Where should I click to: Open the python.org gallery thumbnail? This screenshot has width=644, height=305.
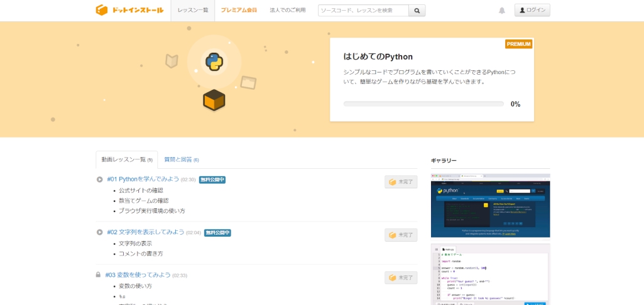(x=491, y=205)
